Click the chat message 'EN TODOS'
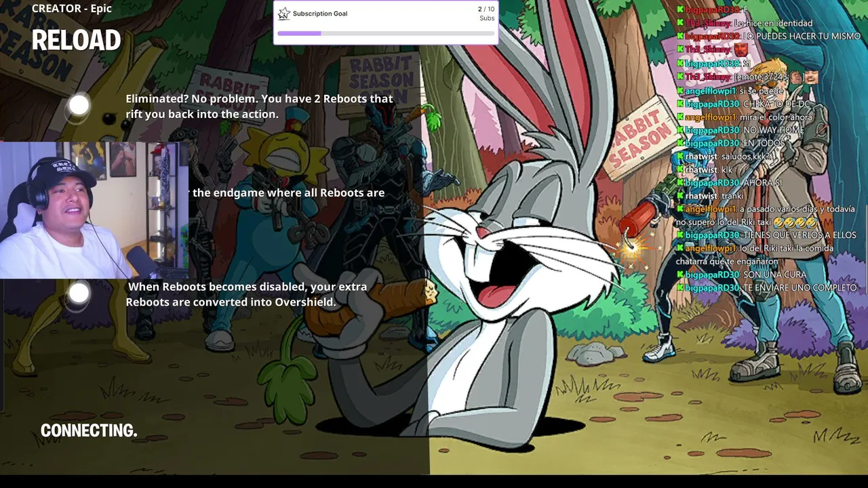Screen dimensions: 868x488 coord(764,143)
